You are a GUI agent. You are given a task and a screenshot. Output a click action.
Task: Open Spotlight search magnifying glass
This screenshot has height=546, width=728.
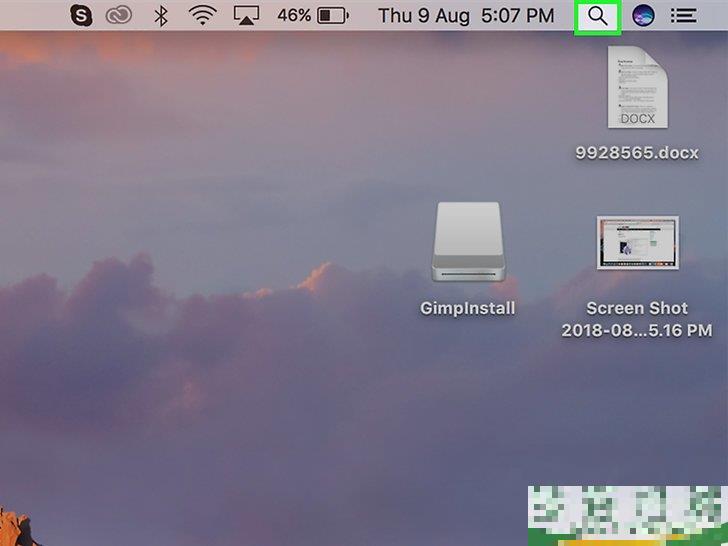[x=597, y=16]
